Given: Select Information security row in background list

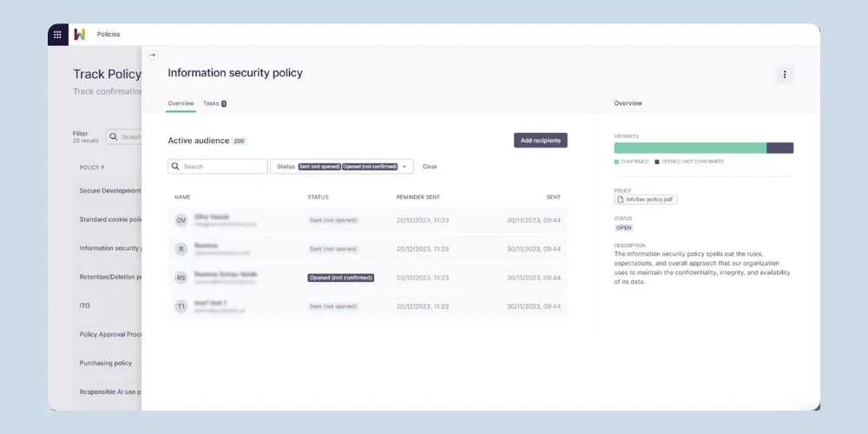Looking at the screenshot, I should (x=110, y=248).
